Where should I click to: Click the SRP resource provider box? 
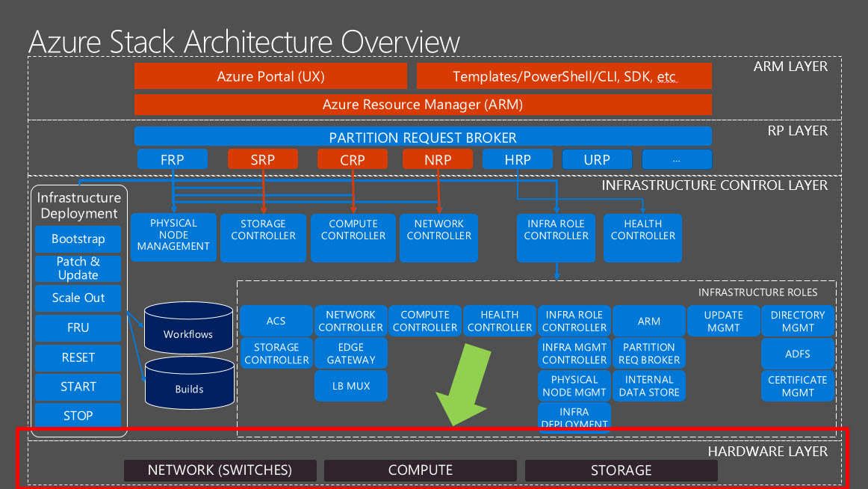pyautogui.click(x=263, y=159)
